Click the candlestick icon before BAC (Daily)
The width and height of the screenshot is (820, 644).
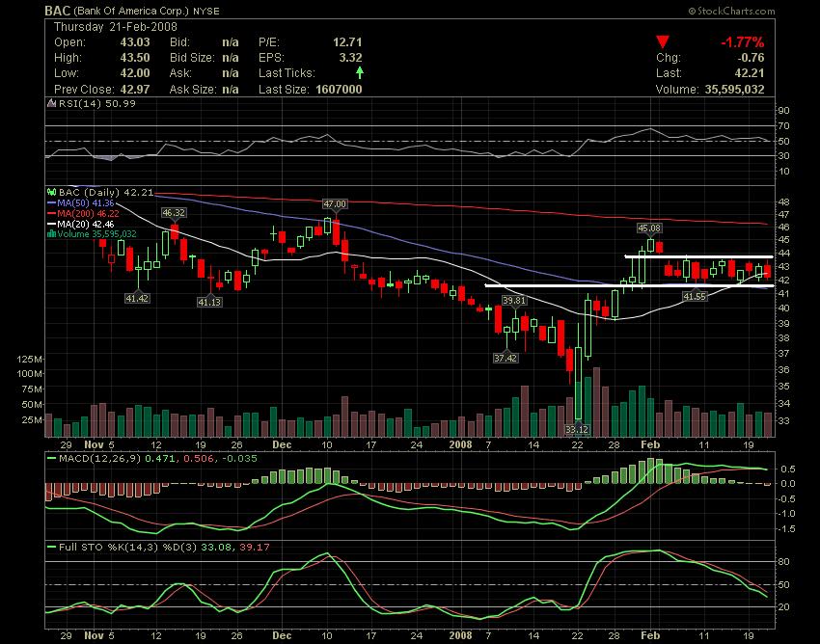tap(52, 193)
